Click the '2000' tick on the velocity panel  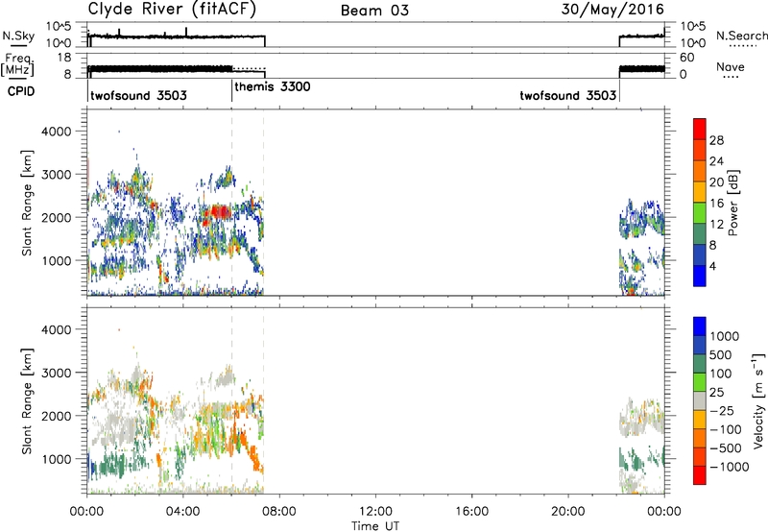(56, 416)
